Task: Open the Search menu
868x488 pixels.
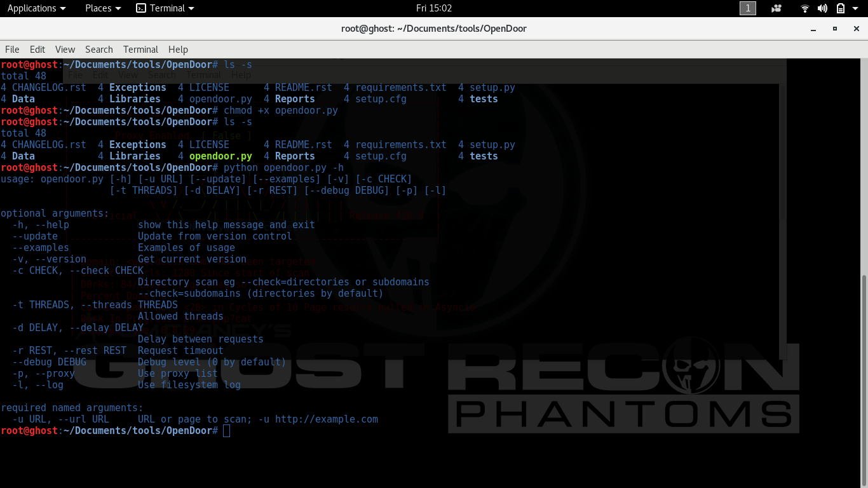Action: point(99,50)
